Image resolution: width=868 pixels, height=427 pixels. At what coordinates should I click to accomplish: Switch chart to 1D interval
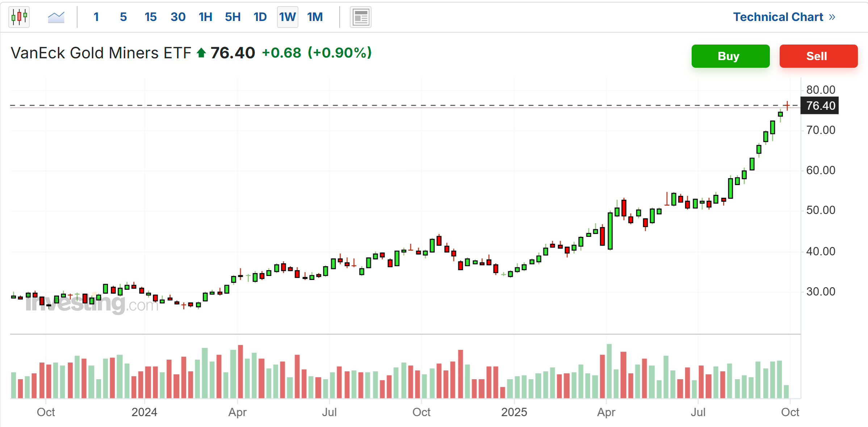point(260,17)
